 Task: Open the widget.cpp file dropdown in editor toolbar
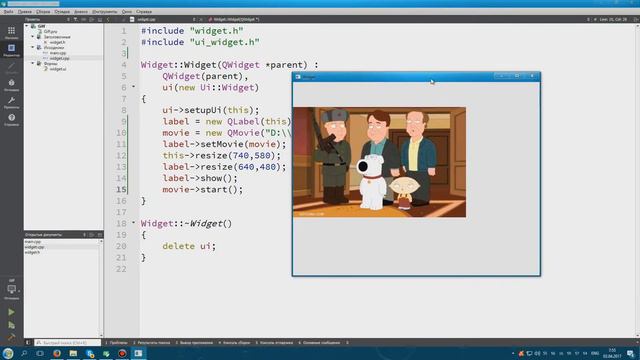163,19
